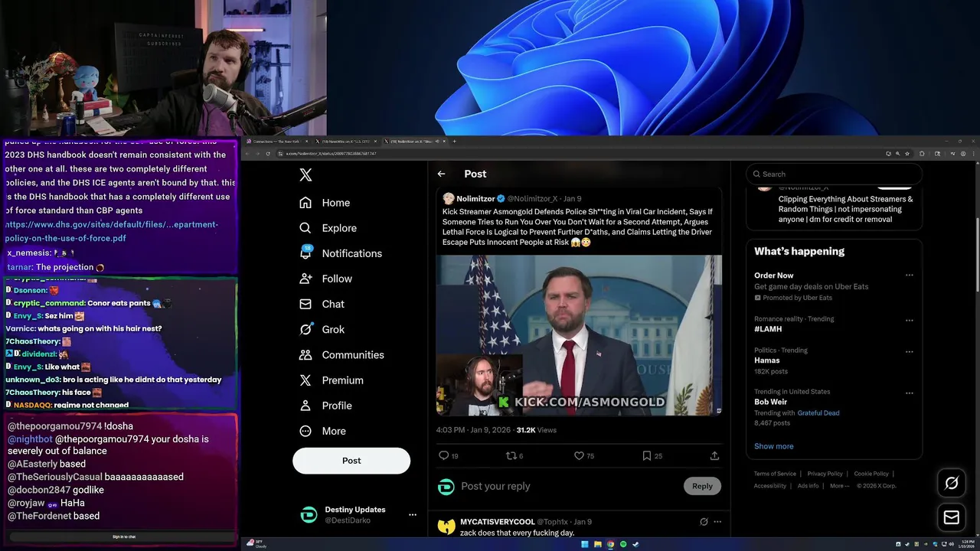This screenshot has width=980, height=551.
Task: Open the floating Grok button
Action: (952, 483)
